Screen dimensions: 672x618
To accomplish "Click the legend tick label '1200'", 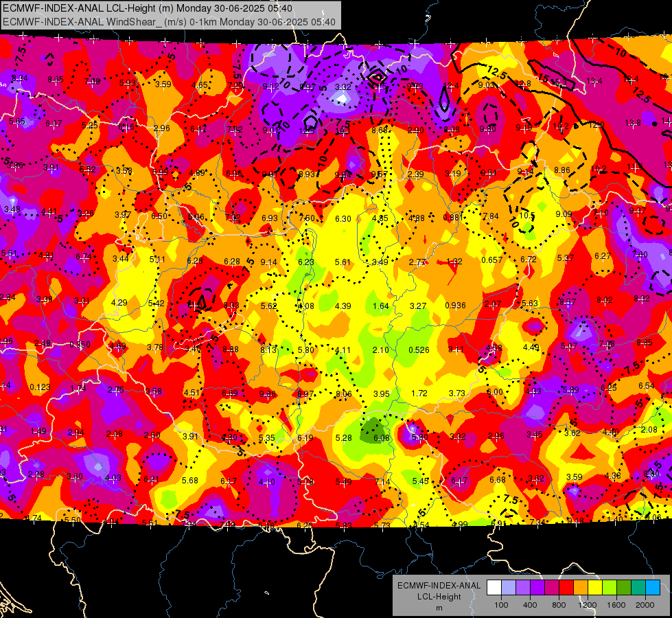I will 588,605.
